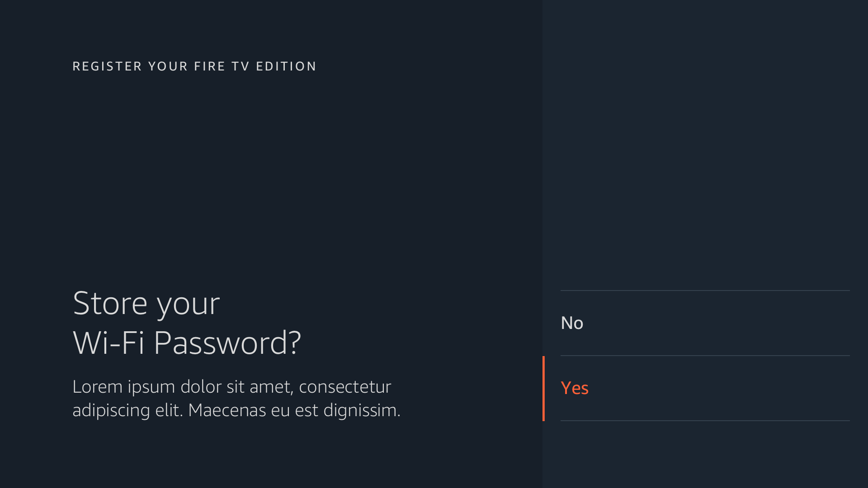Image resolution: width=868 pixels, height=488 pixels.
Task: Click the word 'Maecenas' in the description
Action: click(227, 410)
